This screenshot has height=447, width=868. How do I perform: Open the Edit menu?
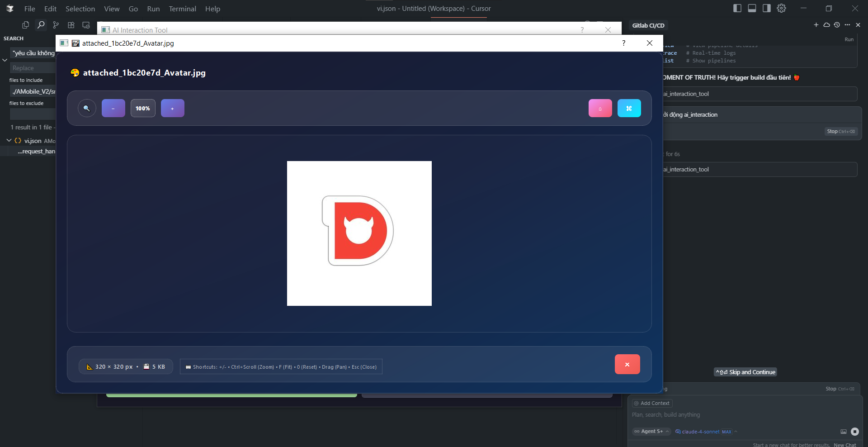[50, 9]
